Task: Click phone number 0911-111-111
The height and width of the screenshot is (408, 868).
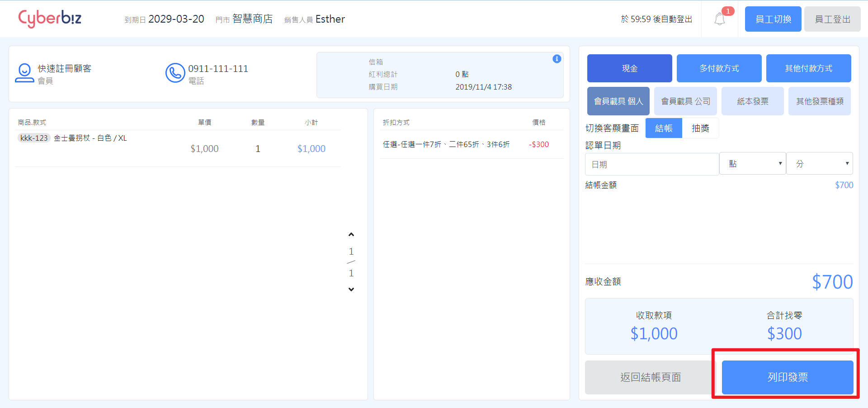Action: tap(218, 69)
